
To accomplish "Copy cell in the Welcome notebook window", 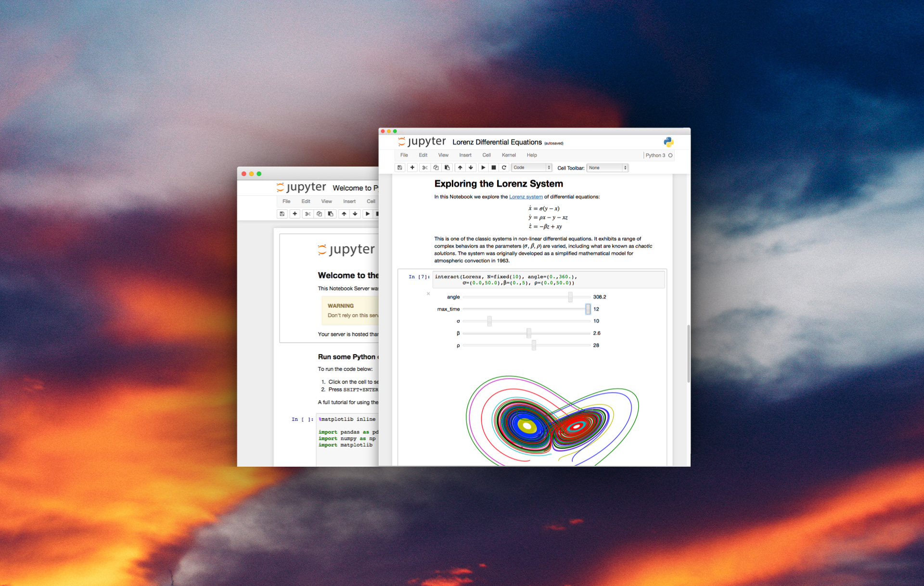I will (319, 214).
